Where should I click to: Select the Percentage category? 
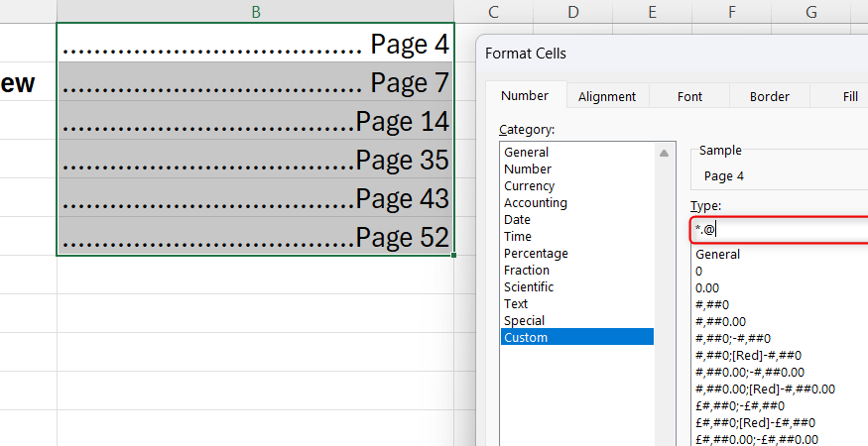(576, 254)
